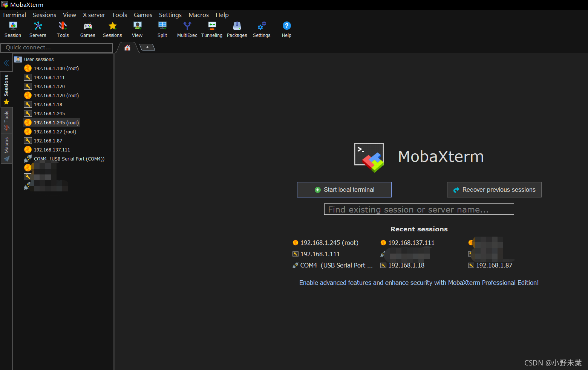
Task: Click the MobaXterm logo on the welcome page
Action: pyautogui.click(x=369, y=157)
